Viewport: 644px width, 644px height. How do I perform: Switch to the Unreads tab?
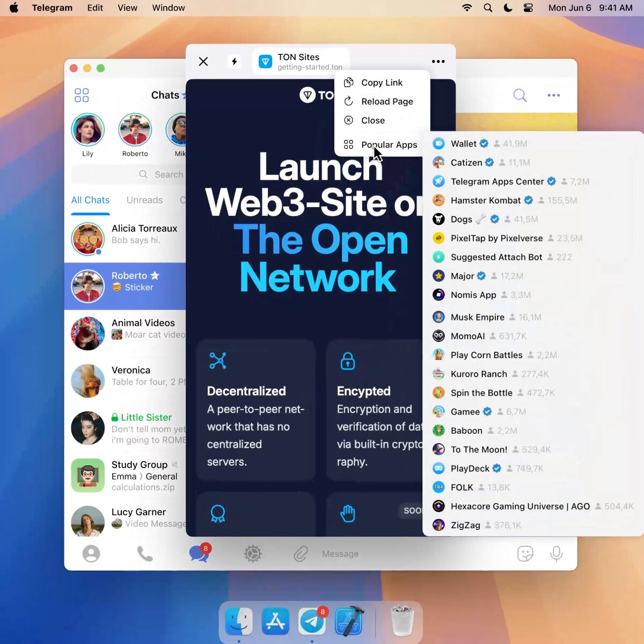144,200
